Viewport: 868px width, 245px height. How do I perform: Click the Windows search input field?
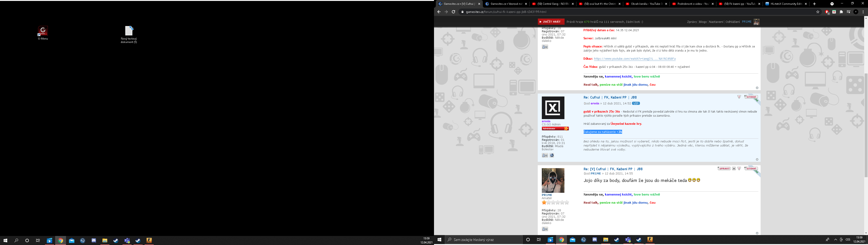[x=484, y=240]
